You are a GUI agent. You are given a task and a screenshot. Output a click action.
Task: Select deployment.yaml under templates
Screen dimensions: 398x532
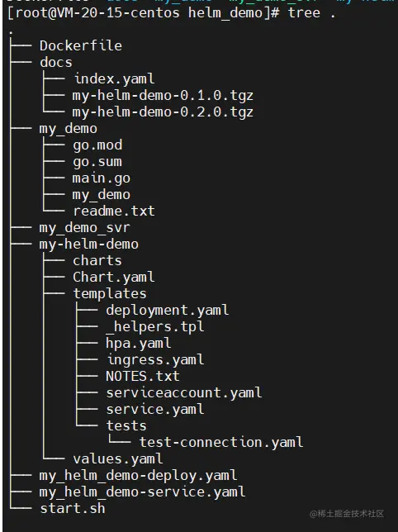point(168,311)
